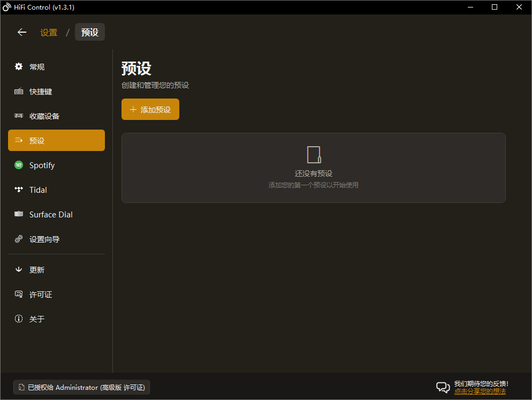532x400 pixels.
Task: Click the Administrator license badge at bottom
Action: [x=81, y=387]
